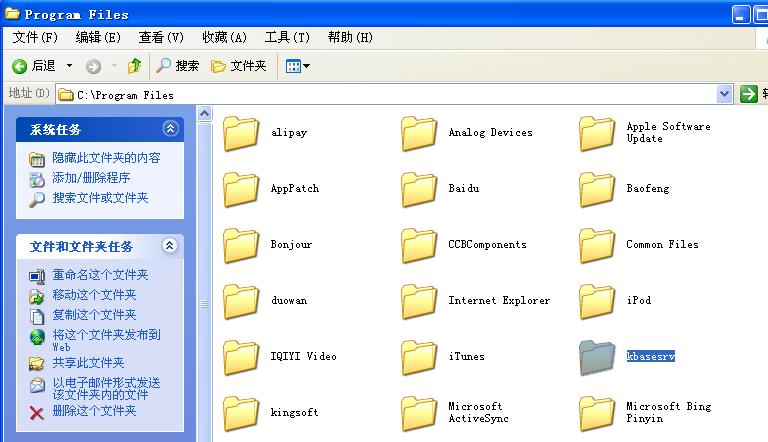Open the 帮助(H) menu
The height and width of the screenshot is (442, 768).
[350, 37]
